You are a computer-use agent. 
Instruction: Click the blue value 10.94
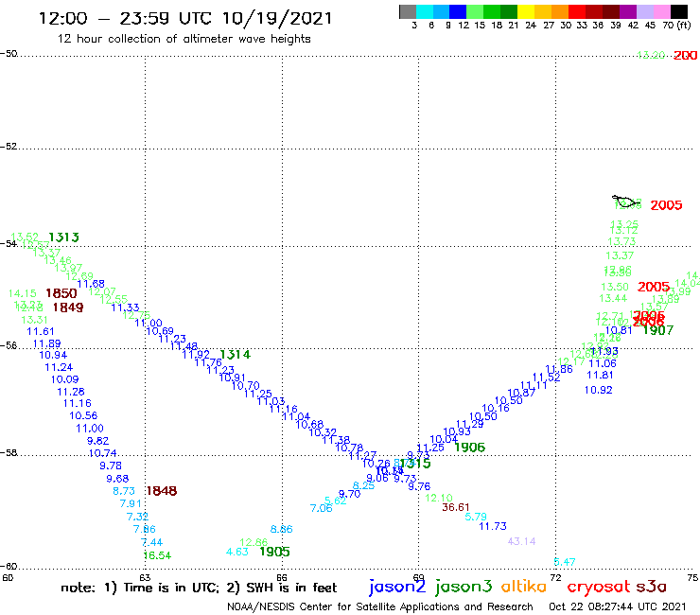pos(53,355)
